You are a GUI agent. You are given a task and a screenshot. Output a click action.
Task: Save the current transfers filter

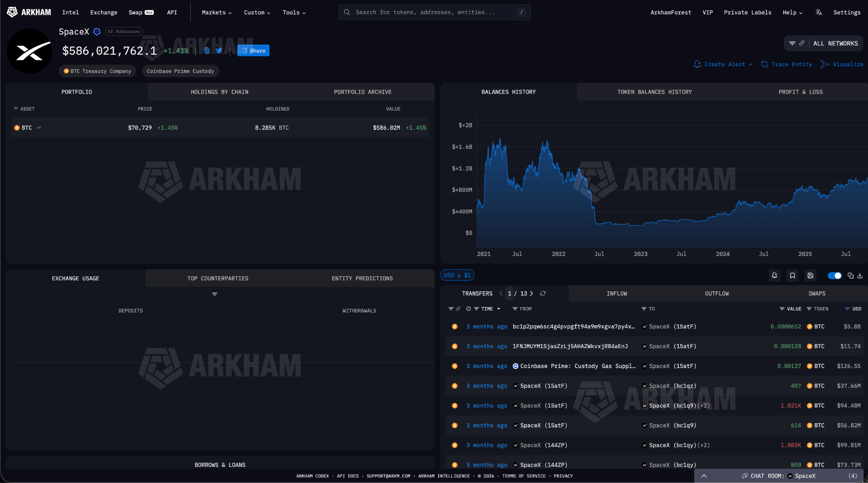[x=810, y=276]
